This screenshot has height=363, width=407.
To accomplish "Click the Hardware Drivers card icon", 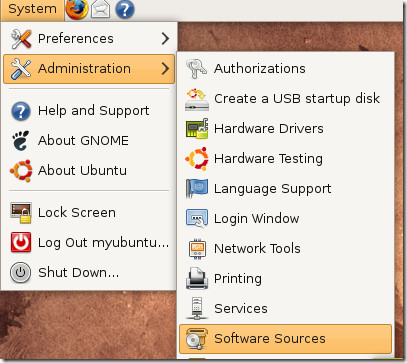I will (197, 129).
